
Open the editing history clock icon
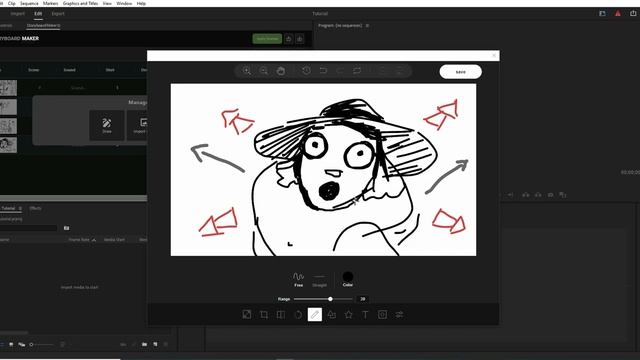[306, 71]
